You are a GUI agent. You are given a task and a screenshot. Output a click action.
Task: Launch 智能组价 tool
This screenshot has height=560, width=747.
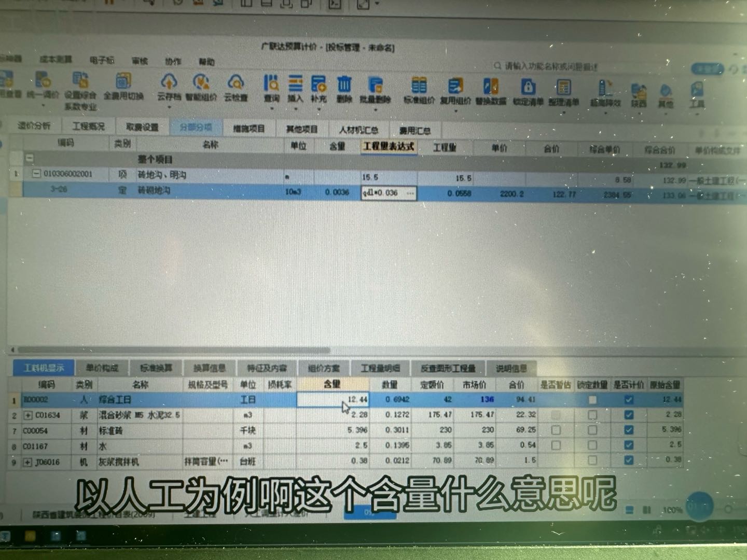(201, 82)
